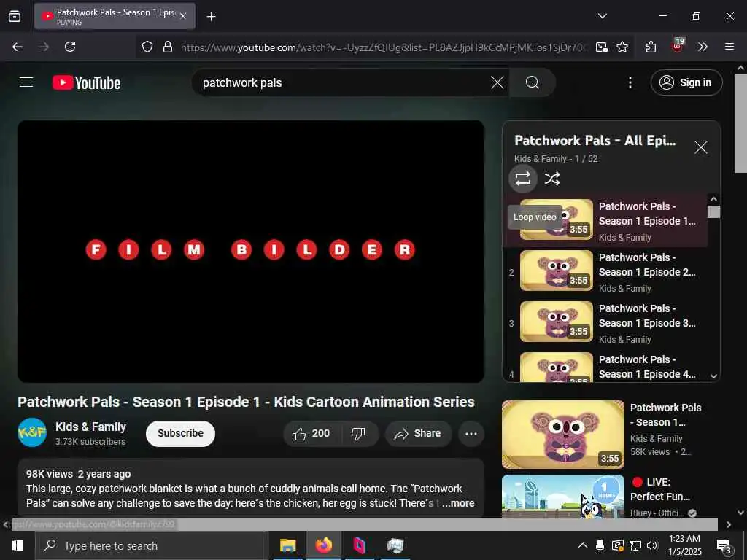
Task: Open browser extensions puzzle icon
Action: point(651,47)
